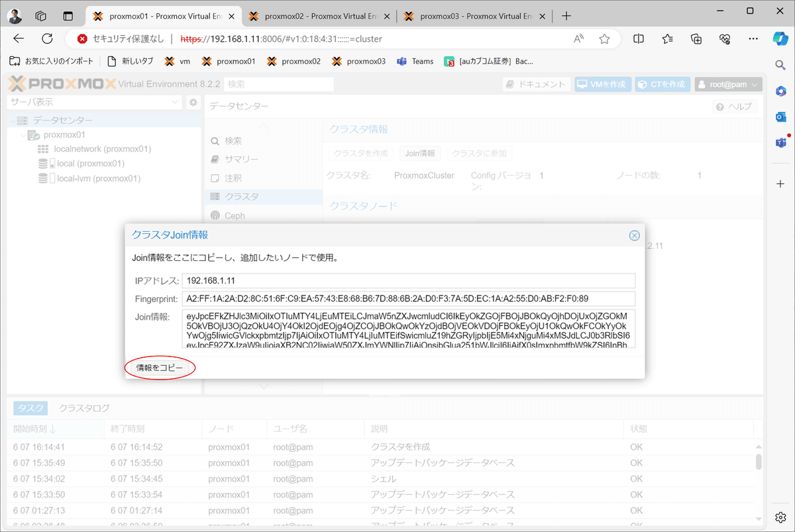Open the Copilot sidebar icon
This screenshot has width=795, height=532.
tap(780, 39)
